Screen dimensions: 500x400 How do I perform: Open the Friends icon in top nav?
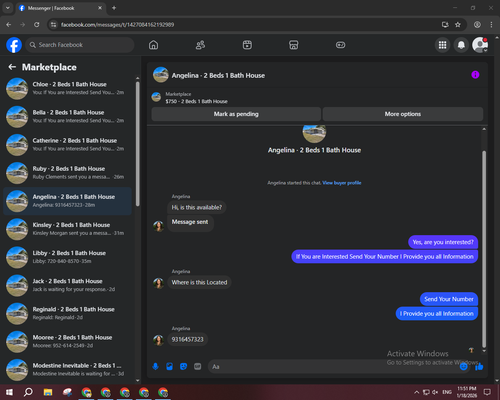[200, 45]
